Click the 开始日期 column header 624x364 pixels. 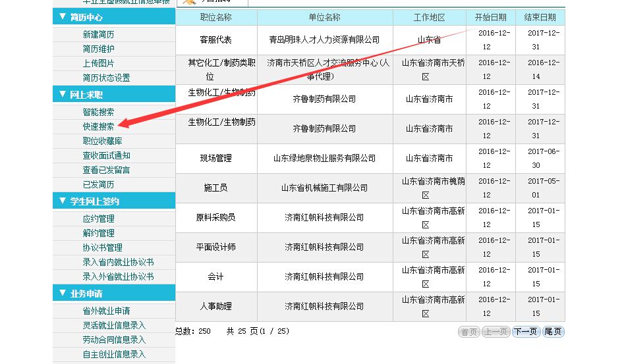(491, 17)
